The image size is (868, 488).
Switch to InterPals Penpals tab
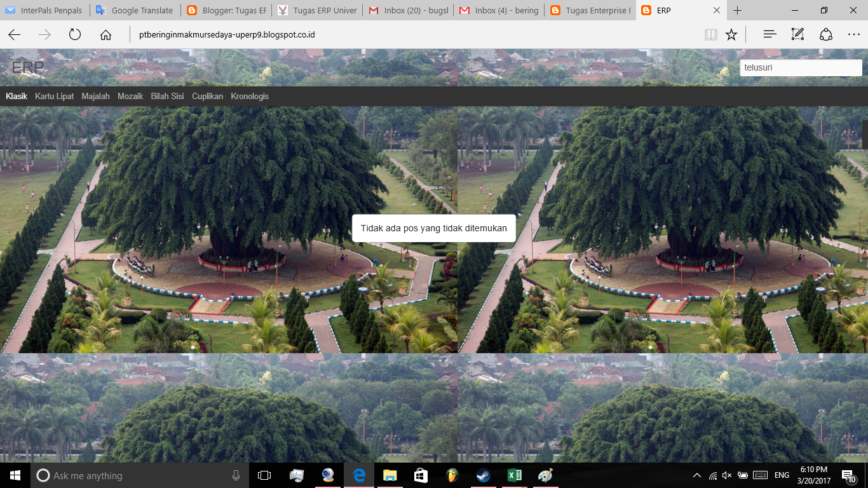(45, 10)
